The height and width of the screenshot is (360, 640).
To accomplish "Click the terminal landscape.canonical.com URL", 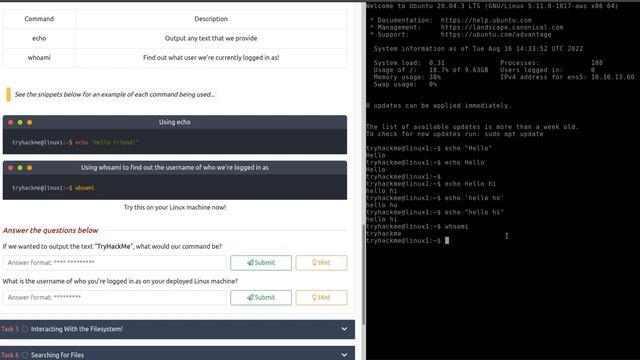I will (502, 27).
